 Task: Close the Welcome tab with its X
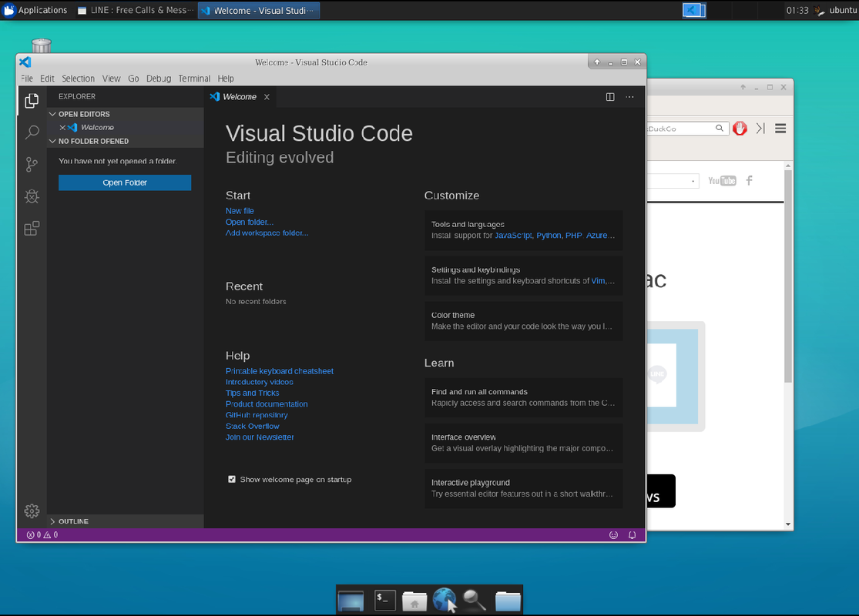click(x=267, y=97)
